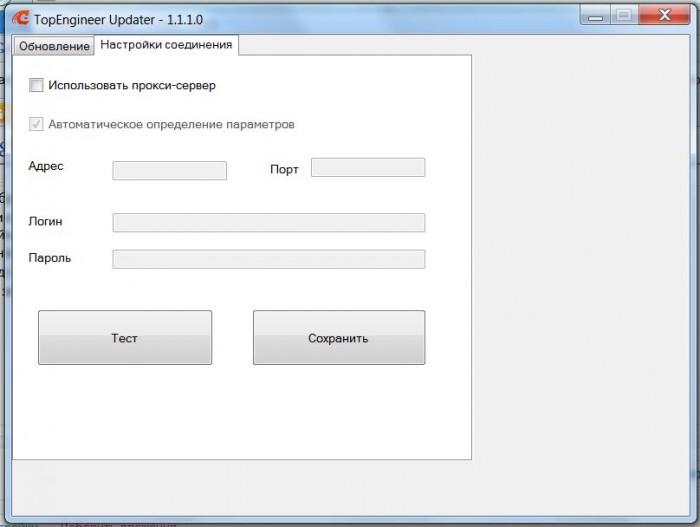Click the TopEngineer Updater title bar text
Image resolution: width=700 pixels, height=527 pixels.
point(118,20)
